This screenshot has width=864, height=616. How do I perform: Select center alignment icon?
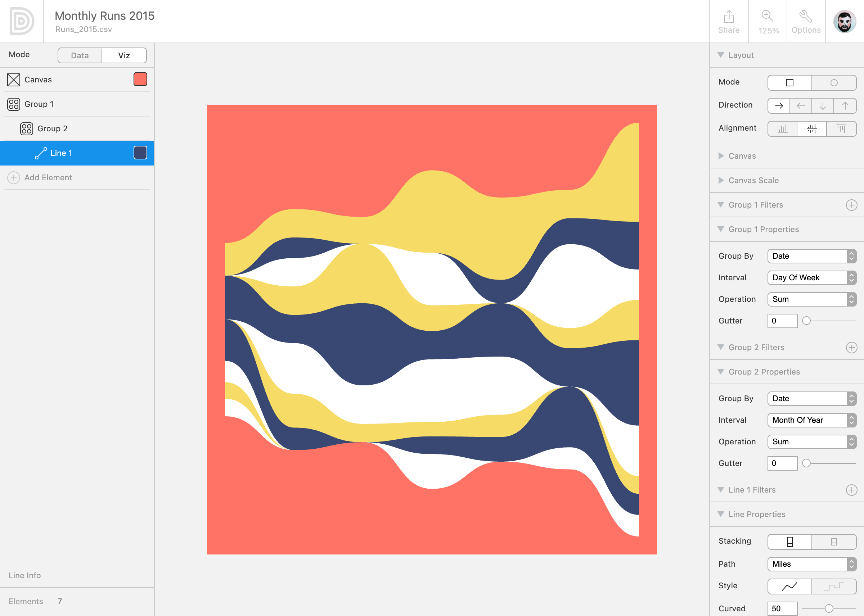(812, 129)
